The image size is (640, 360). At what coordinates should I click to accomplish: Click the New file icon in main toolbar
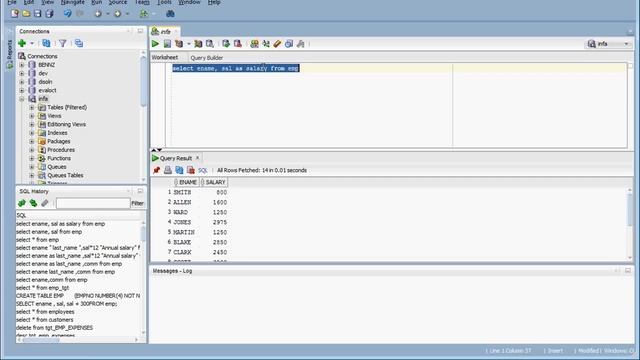(15, 14)
